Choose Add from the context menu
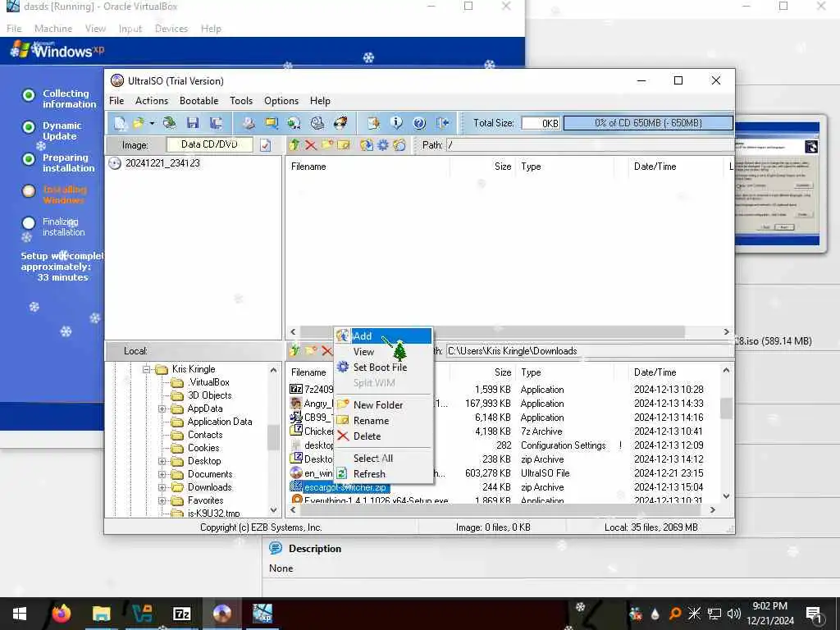Image resolution: width=840 pixels, height=630 pixels. coord(383,336)
